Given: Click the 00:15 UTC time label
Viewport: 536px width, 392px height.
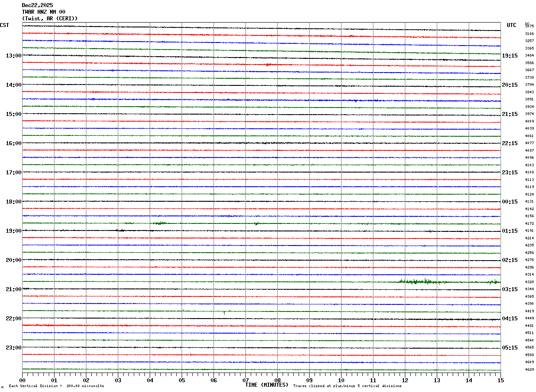Looking at the screenshot, I should point(510,202).
